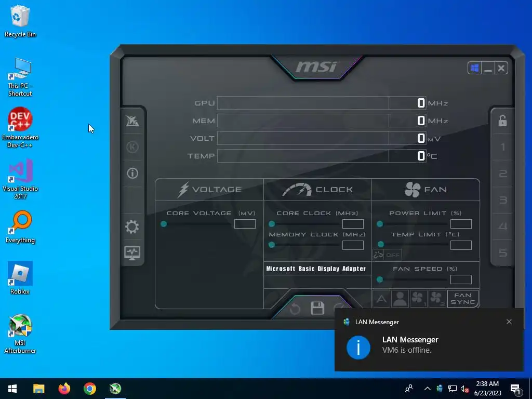Close the LAN Messenger notification
532x399 pixels.
(509, 322)
